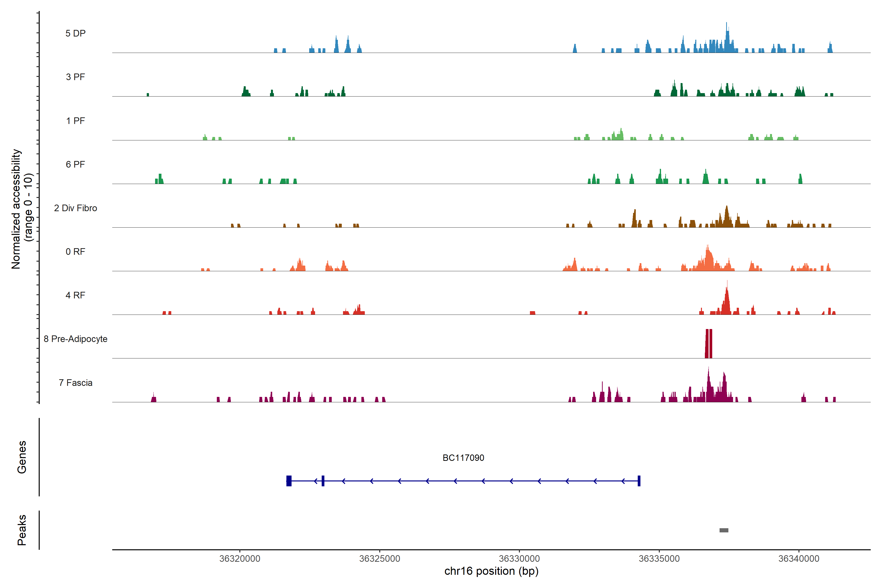Click the 36340000 axis tick label
Viewport: 882px width, 588px height.
point(799,558)
